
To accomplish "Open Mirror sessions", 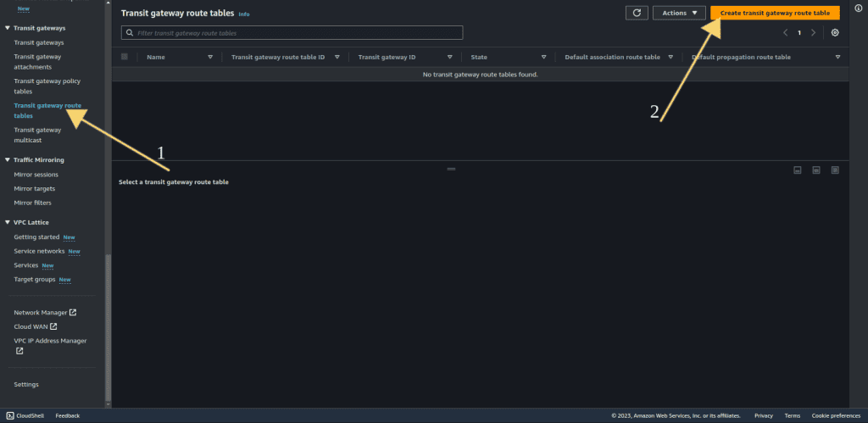I will (x=36, y=175).
